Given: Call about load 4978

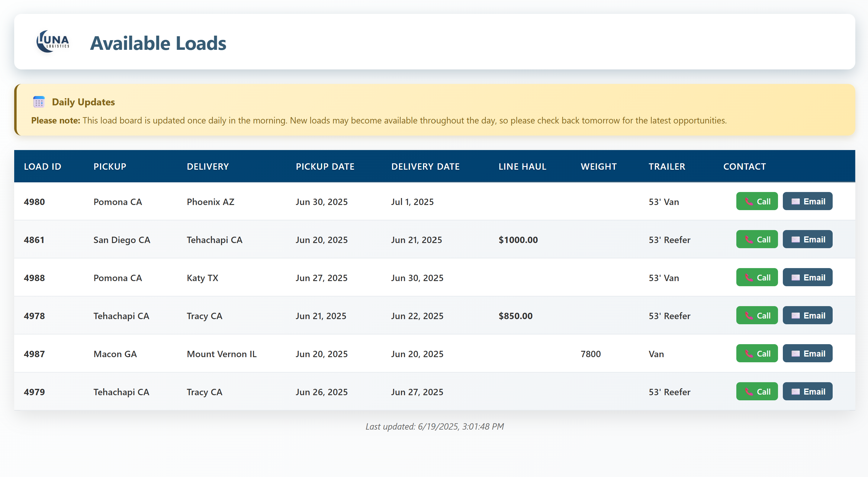Looking at the screenshot, I should [x=757, y=316].
